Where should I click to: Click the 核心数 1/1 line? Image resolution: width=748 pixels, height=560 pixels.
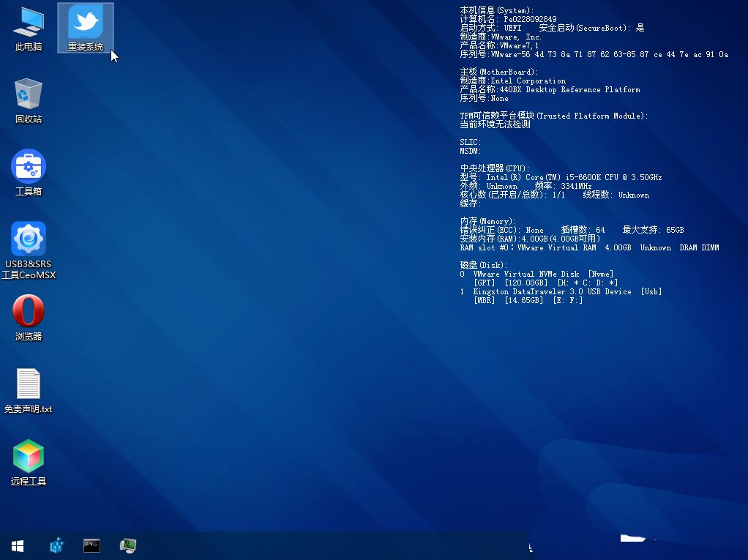point(554,195)
